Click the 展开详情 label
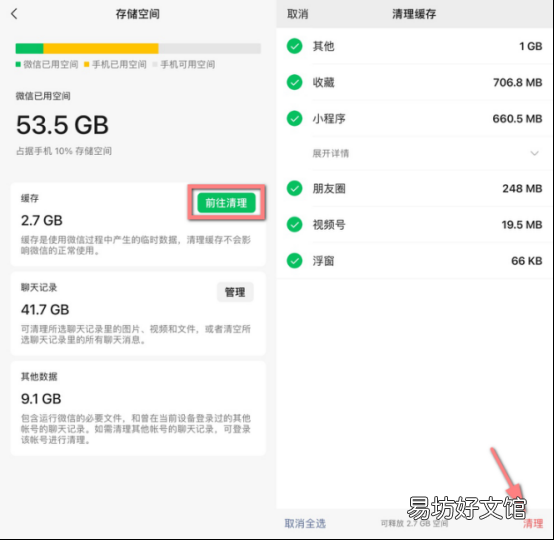Screen dimensions: 554x540 point(331,153)
